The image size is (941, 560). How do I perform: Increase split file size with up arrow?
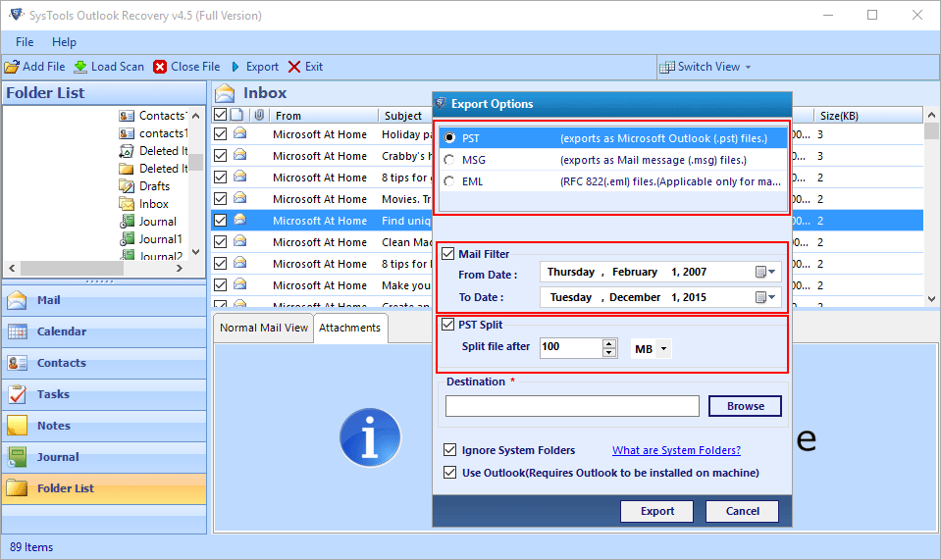[609, 343]
